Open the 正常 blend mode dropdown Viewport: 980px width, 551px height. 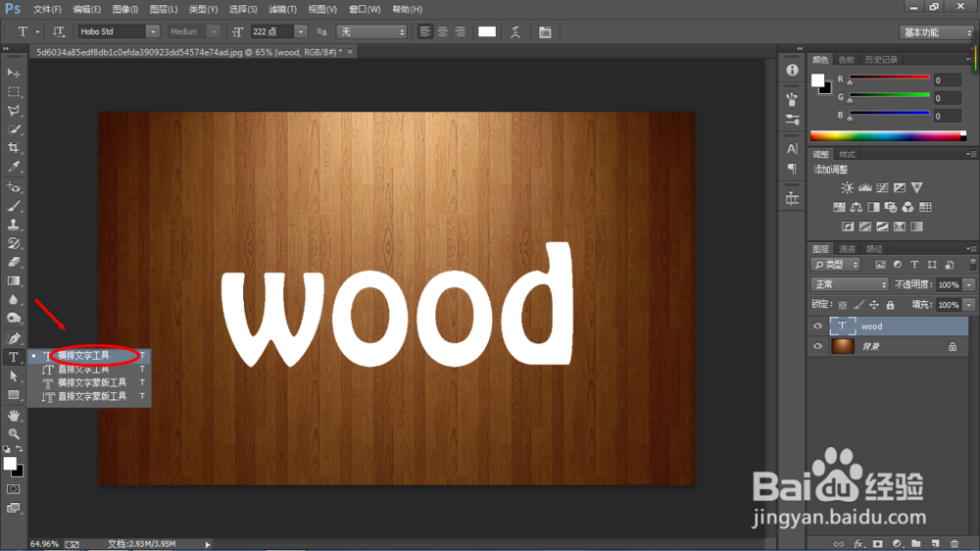(850, 284)
